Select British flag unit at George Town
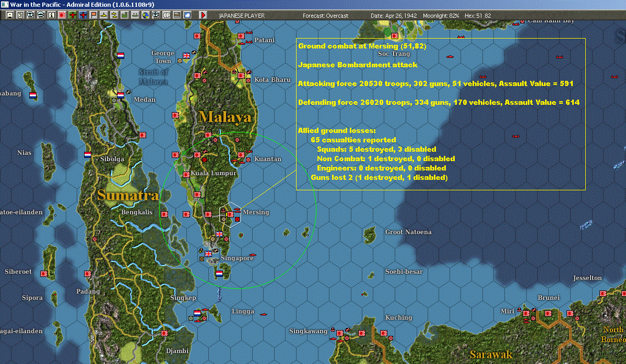Image resolution: width=626 pixels, height=364 pixels. [x=186, y=56]
